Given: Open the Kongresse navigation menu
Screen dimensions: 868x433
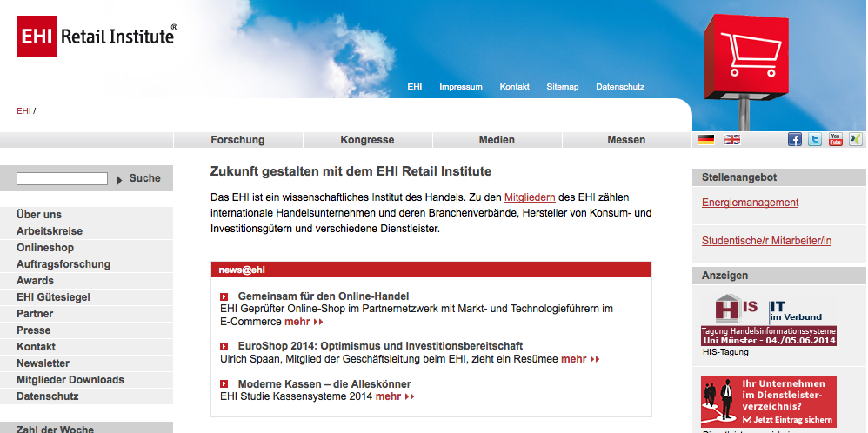Looking at the screenshot, I should point(368,140).
